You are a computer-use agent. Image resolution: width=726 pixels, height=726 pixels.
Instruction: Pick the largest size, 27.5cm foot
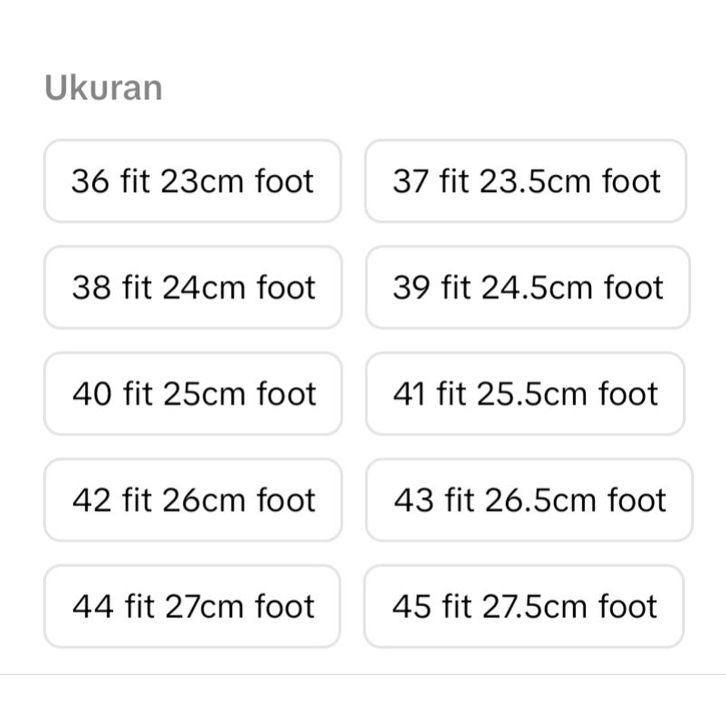tap(524, 606)
